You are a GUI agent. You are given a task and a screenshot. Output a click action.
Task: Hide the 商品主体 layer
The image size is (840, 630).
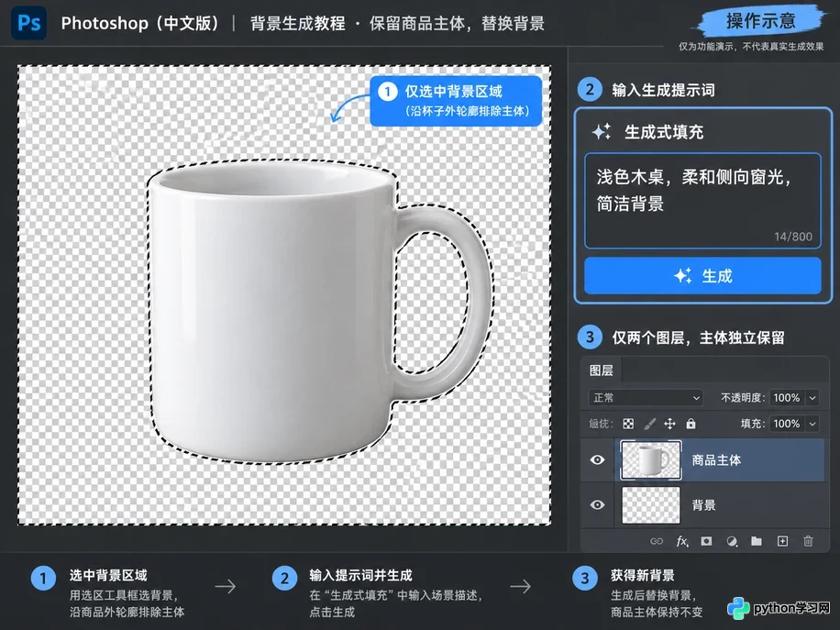(x=597, y=459)
